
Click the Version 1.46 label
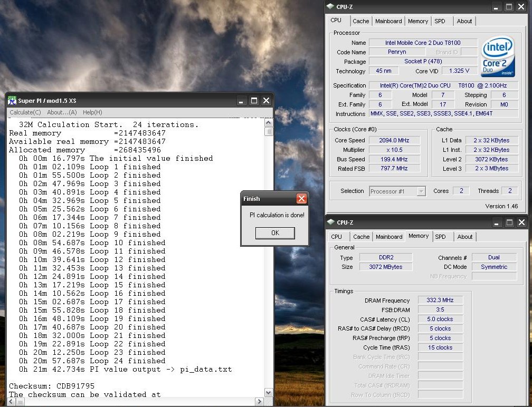click(x=501, y=206)
